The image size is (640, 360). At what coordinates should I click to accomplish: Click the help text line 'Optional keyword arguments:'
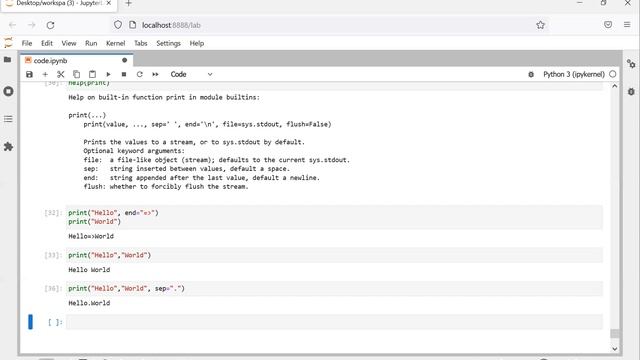[134, 151]
